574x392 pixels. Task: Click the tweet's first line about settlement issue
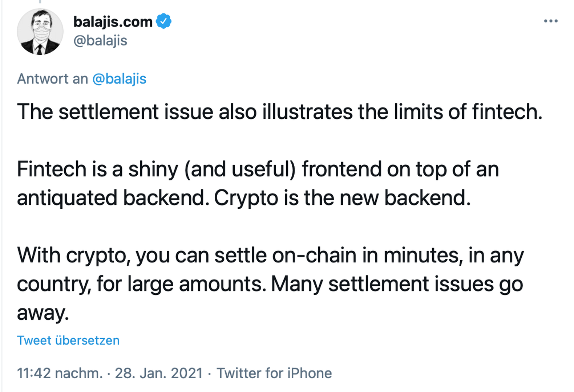[x=280, y=111]
